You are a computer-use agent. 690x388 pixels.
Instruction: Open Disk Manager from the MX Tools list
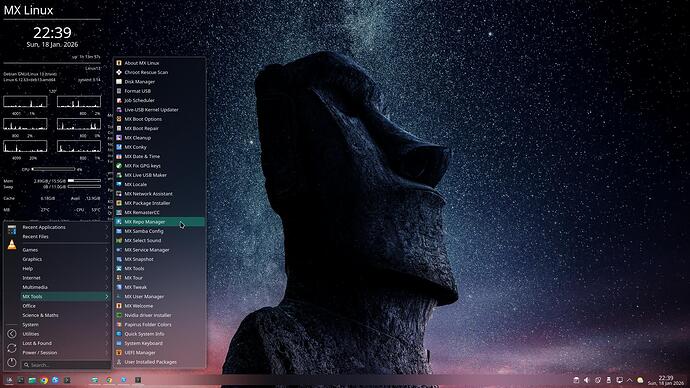click(159, 82)
